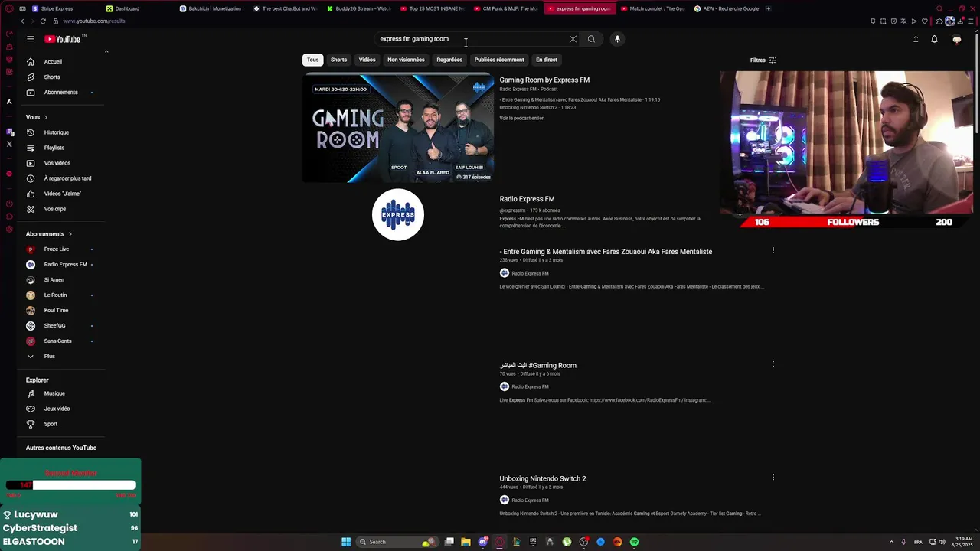Expand the Vous section chevron
Viewport: 980px width, 551px height.
pos(45,117)
